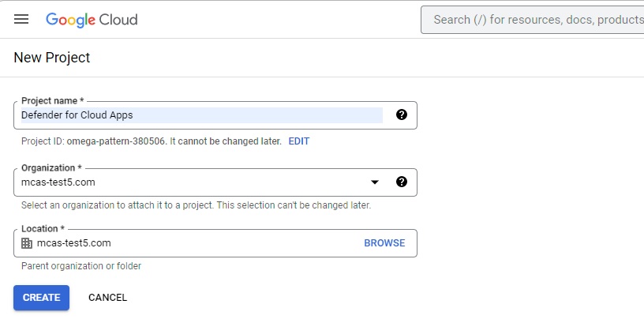The height and width of the screenshot is (323, 644).
Task: Click the 'Project name *' field label
Action: [x=52, y=101]
